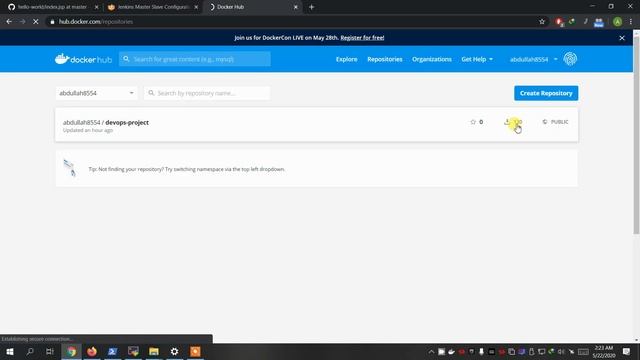The image size is (640, 360).
Task: Follow the Register for free! link
Action: tap(362, 38)
